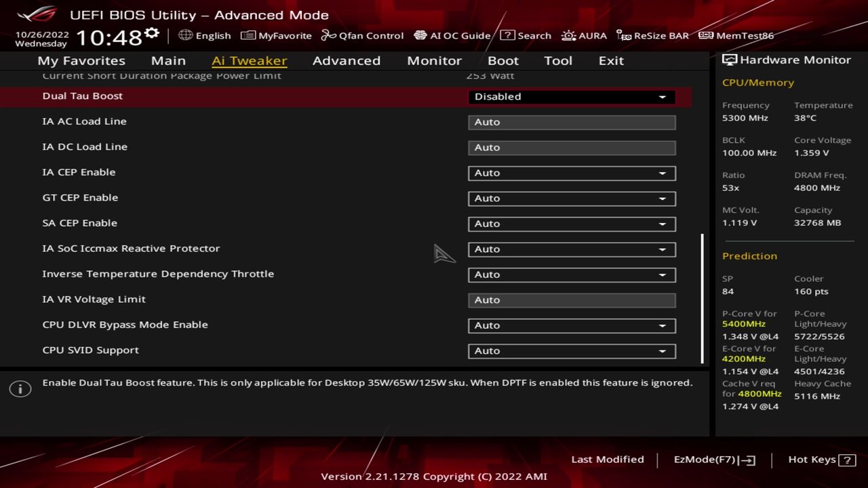The width and height of the screenshot is (868, 488).
Task: Open the Exit tab
Action: pos(611,60)
